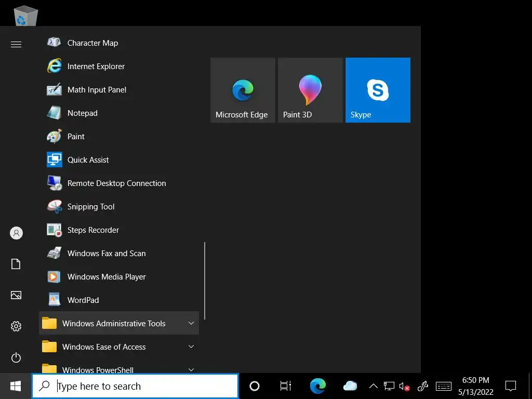Open the touch keyboard tray icon
The height and width of the screenshot is (399, 532).
pyautogui.click(x=444, y=386)
